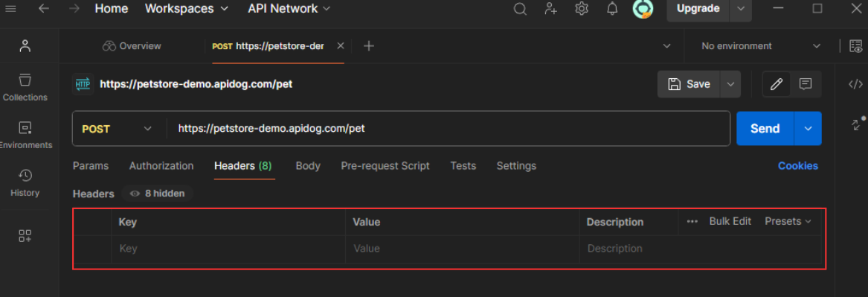The image size is (868, 297).
Task: Open the headers table options ellipsis
Action: pyautogui.click(x=692, y=221)
